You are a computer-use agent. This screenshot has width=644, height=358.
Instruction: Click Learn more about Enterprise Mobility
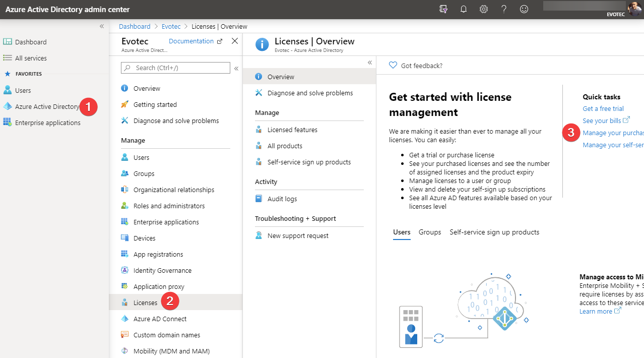pyautogui.click(x=596, y=311)
